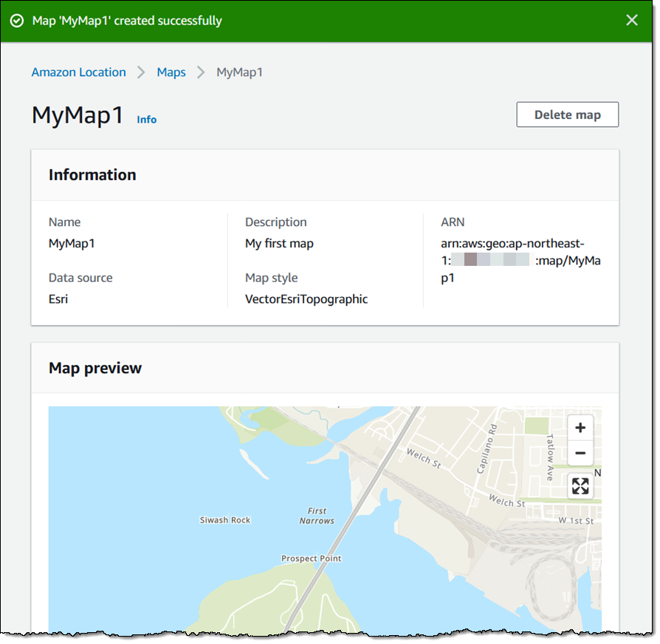Toggle fullscreen for the map preview

(x=580, y=486)
